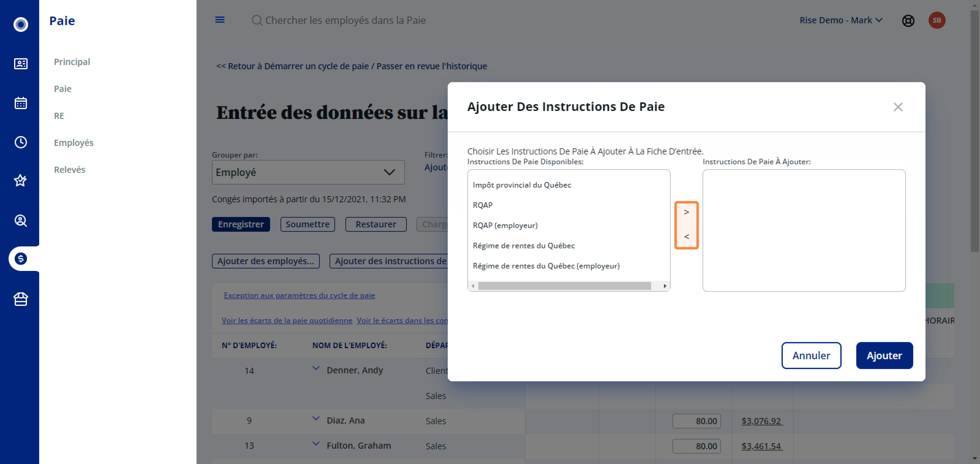Select RQAP (employeur) instruction
Viewport: 980px width, 464px height.
pyautogui.click(x=505, y=225)
